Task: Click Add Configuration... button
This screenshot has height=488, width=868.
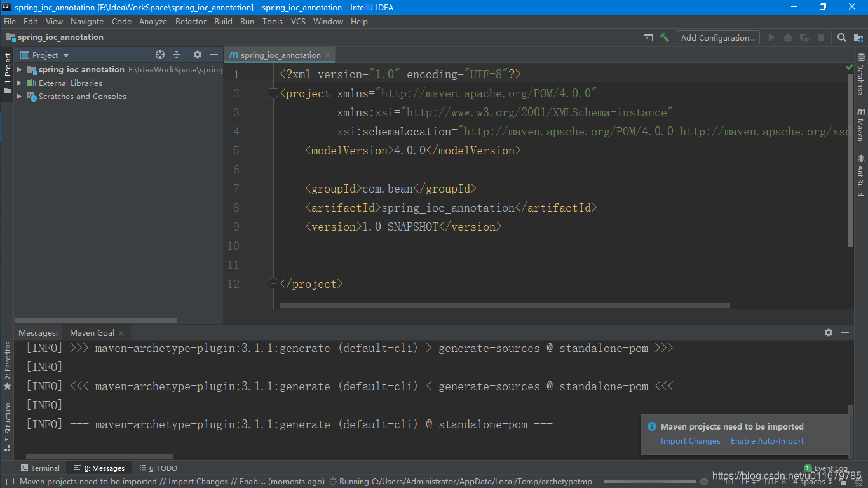Action: (718, 37)
